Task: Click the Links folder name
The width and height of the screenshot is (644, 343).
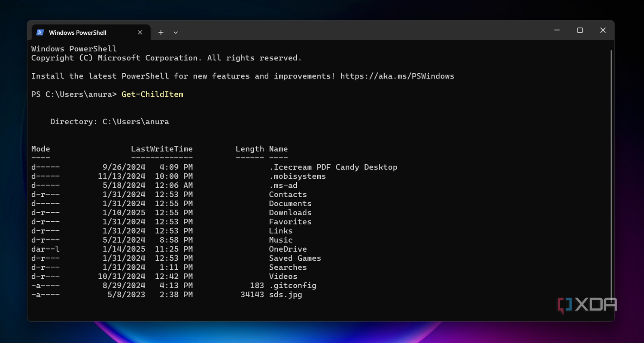Action: point(281,231)
